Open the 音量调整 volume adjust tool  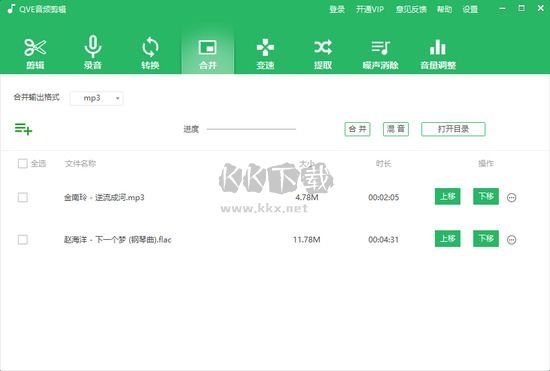click(438, 54)
